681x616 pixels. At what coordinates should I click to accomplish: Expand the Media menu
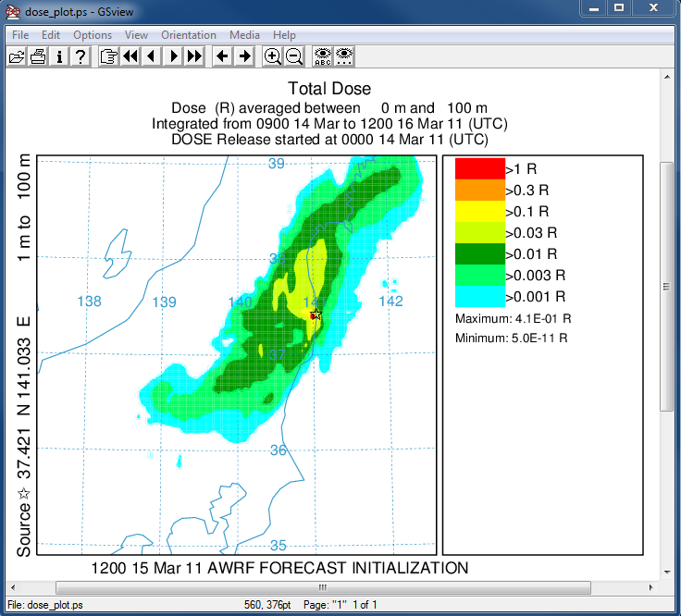click(x=244, y=35)
